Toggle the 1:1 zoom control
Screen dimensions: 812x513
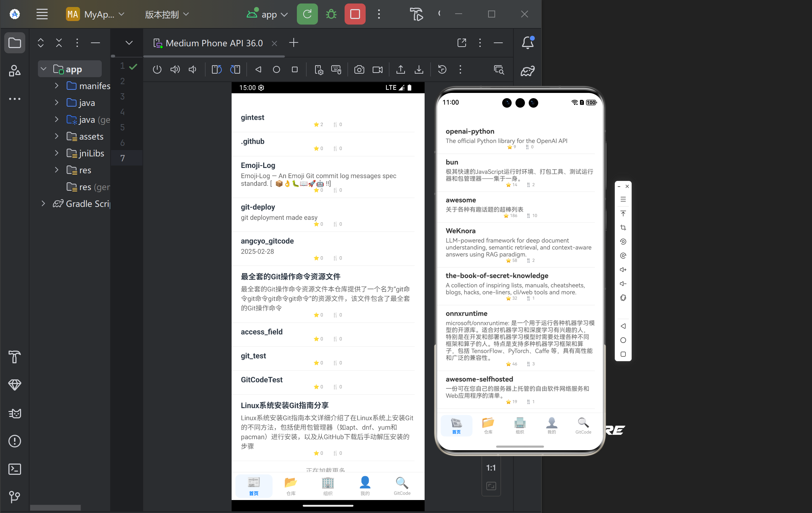coord(491,468)
